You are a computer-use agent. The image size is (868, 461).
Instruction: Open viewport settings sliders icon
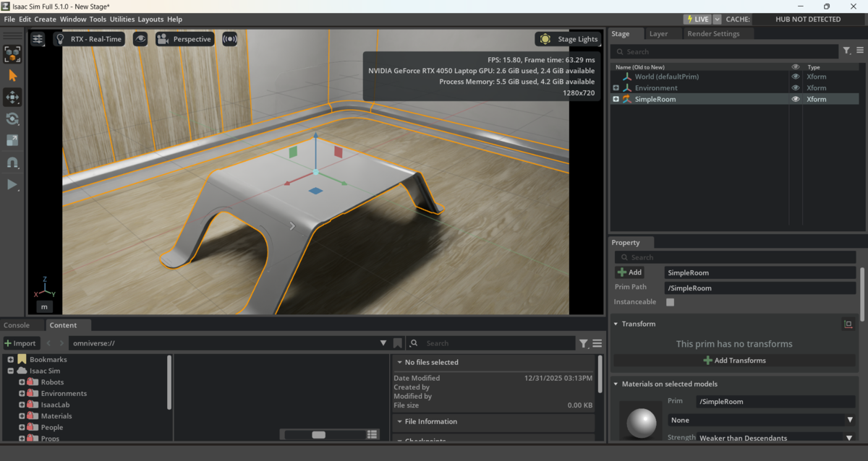[38, 39]
